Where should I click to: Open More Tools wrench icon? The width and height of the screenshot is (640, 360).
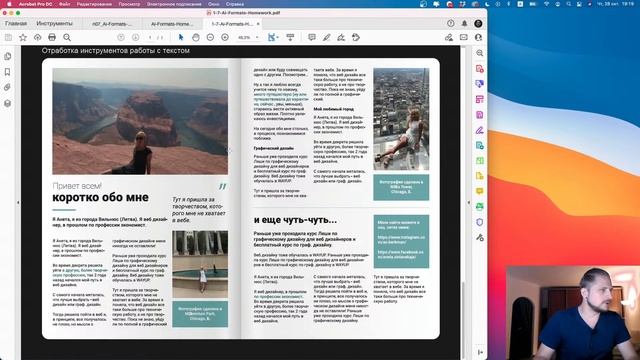[480, 238]
